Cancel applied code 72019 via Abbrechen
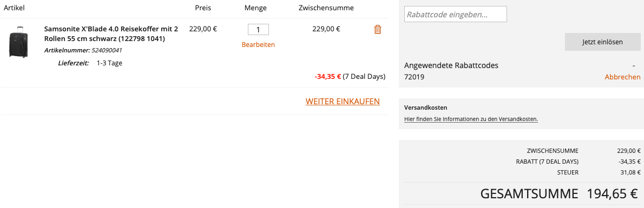This screenshot has height=208, width=644. pyautogui.click(x=622, y=77)
